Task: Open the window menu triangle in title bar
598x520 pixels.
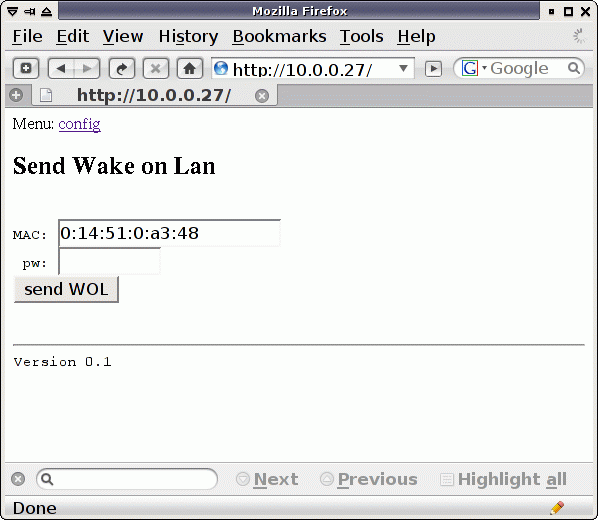Action: coord(12,11)
